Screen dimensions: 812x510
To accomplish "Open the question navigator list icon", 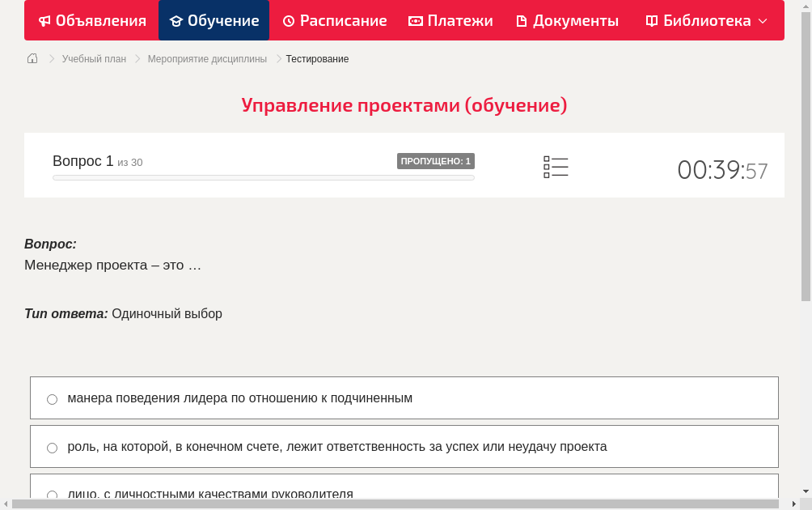I will [x=556, y=166].
